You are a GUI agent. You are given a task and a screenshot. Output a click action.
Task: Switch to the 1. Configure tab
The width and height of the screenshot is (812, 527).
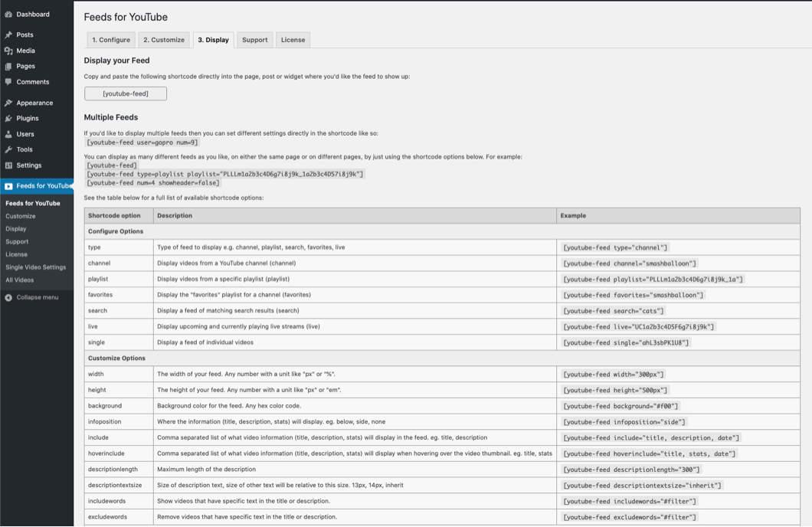coord(111,40)
